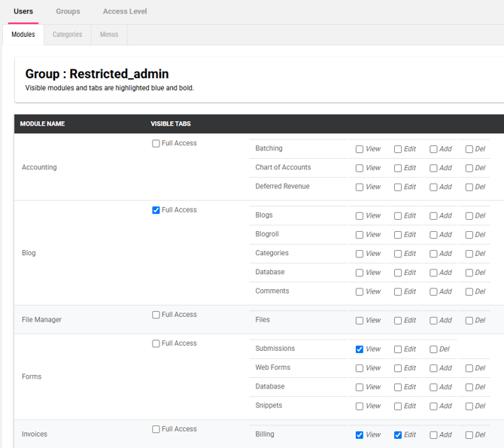Enable Add for Web Forms
504x448 pixels.
(433, 369)
